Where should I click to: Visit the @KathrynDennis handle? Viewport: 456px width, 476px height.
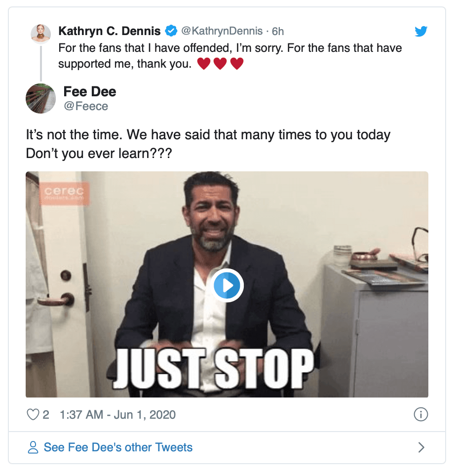click(x=222, y=31)
